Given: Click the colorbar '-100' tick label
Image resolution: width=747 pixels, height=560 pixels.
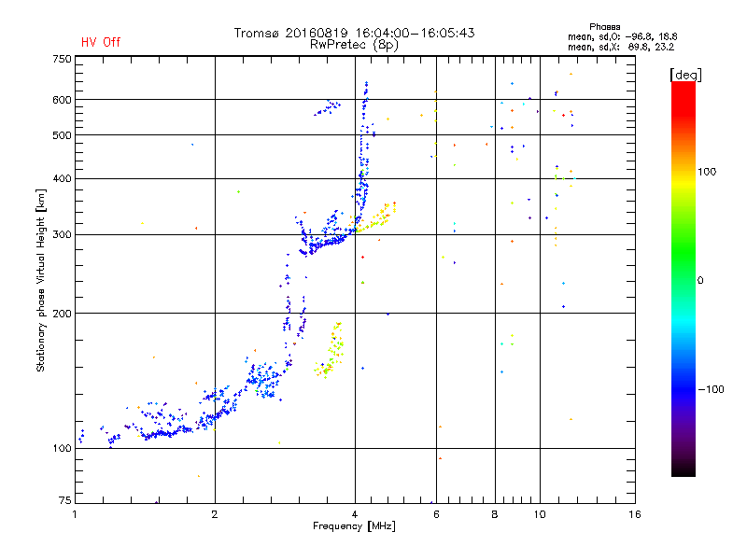Looking at the screenshot, I should [x=712, y=389].
